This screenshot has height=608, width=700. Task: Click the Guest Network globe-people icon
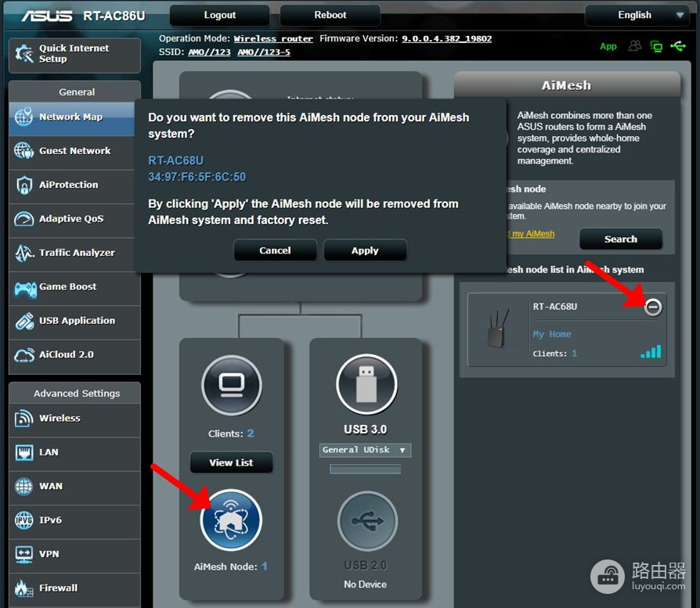click(x=24, y=151)
